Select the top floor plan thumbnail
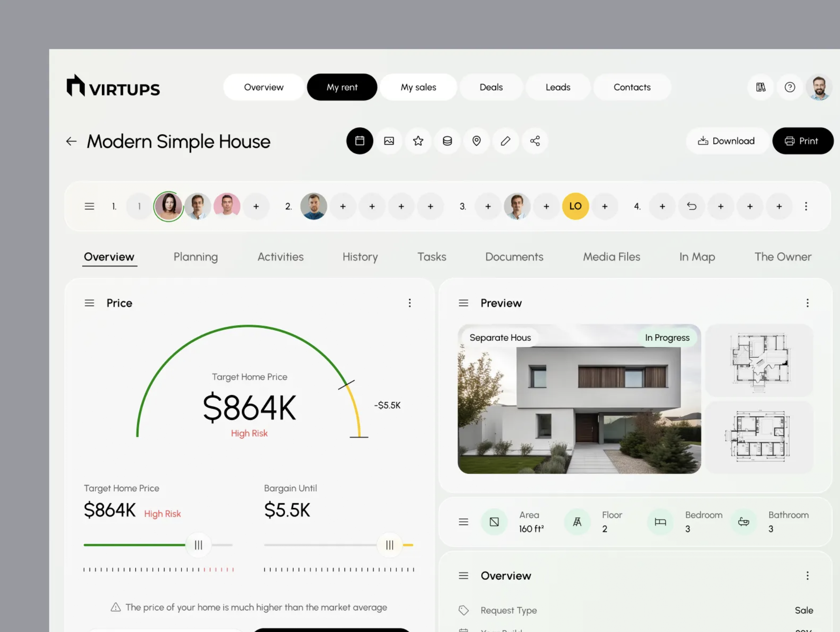 coord(759,359)
